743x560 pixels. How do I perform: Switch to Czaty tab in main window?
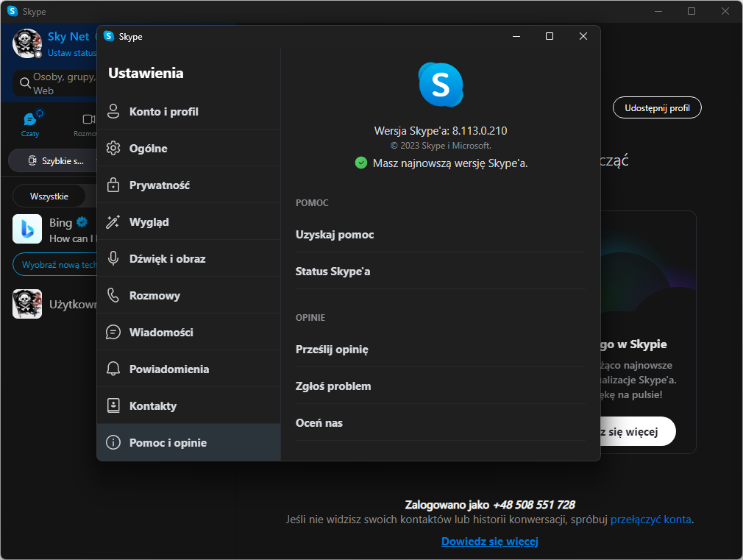pyautogui.click(x=30, y=124)
